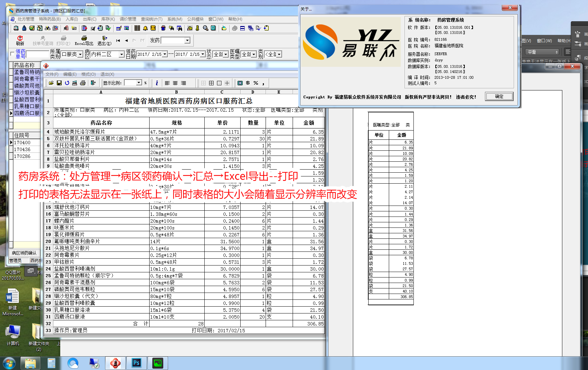
Task: Open the 计算机 desktop icon
Action: click(x=13, y=334)
